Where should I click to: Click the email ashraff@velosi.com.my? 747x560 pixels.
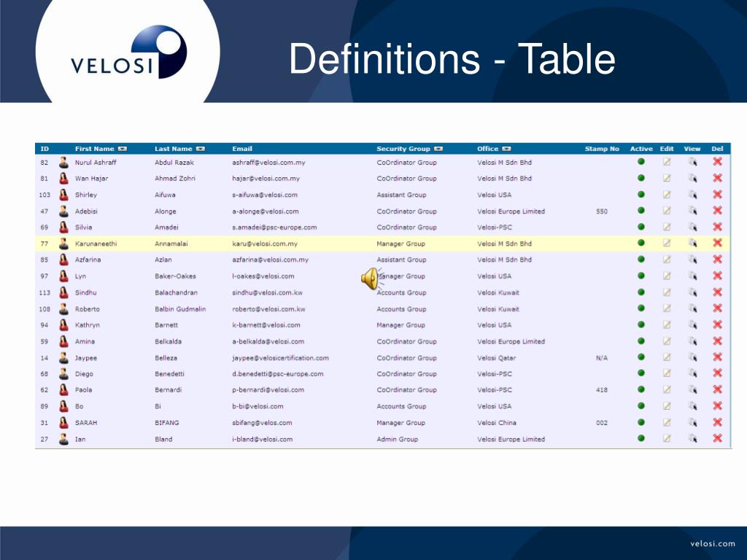[x=268, y=163]
